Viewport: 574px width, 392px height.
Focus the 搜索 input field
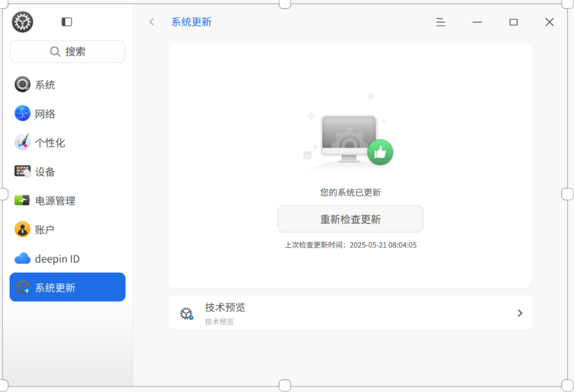[x=68, y=51]
